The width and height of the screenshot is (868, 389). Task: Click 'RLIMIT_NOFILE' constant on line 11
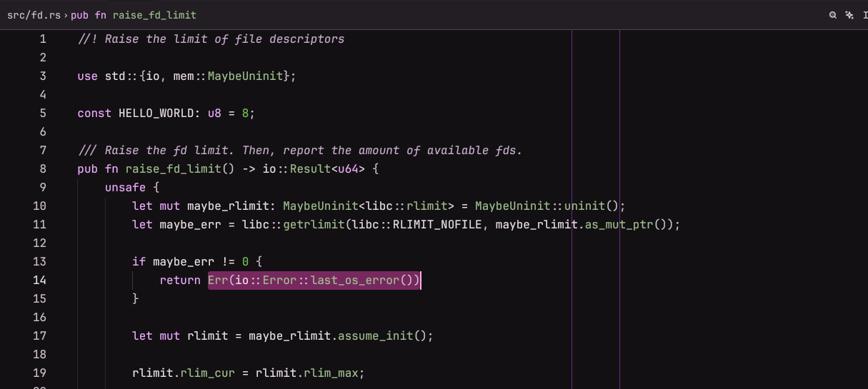(x=437, y=225)
